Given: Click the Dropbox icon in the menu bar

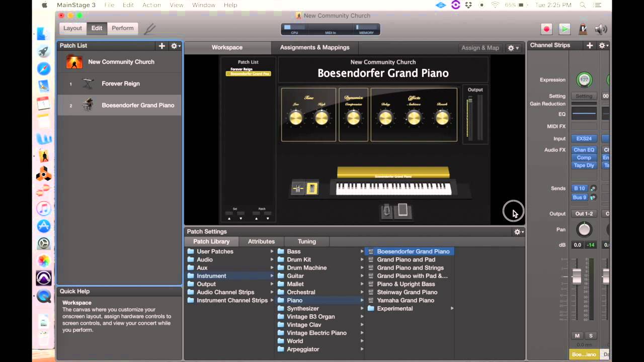Looking at the screenshot, I should (468, 5).
